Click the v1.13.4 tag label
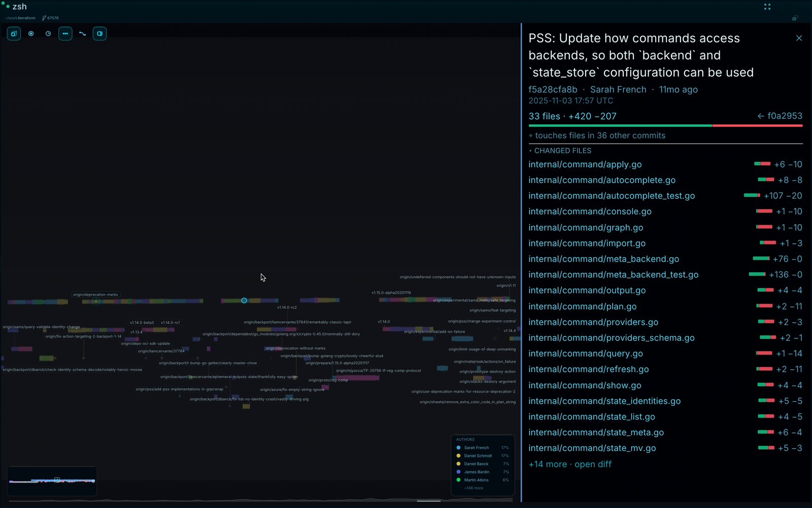Image resolution: width=812 pixels, height=508 pixels. (136, 332)
